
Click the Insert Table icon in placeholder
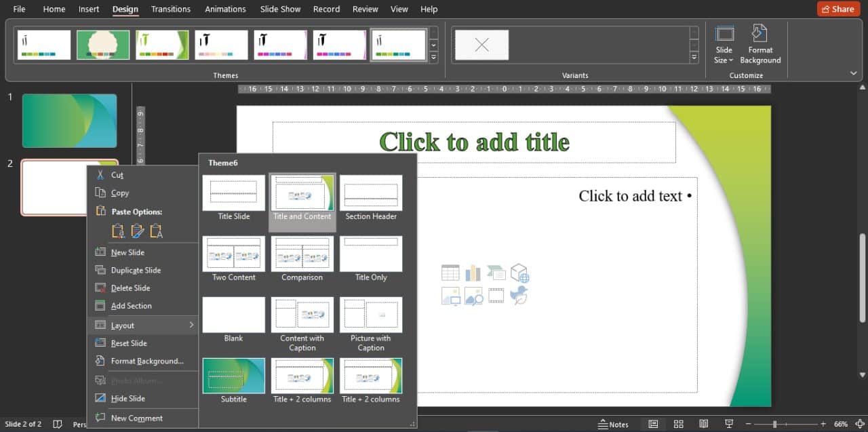pos(450,273)
